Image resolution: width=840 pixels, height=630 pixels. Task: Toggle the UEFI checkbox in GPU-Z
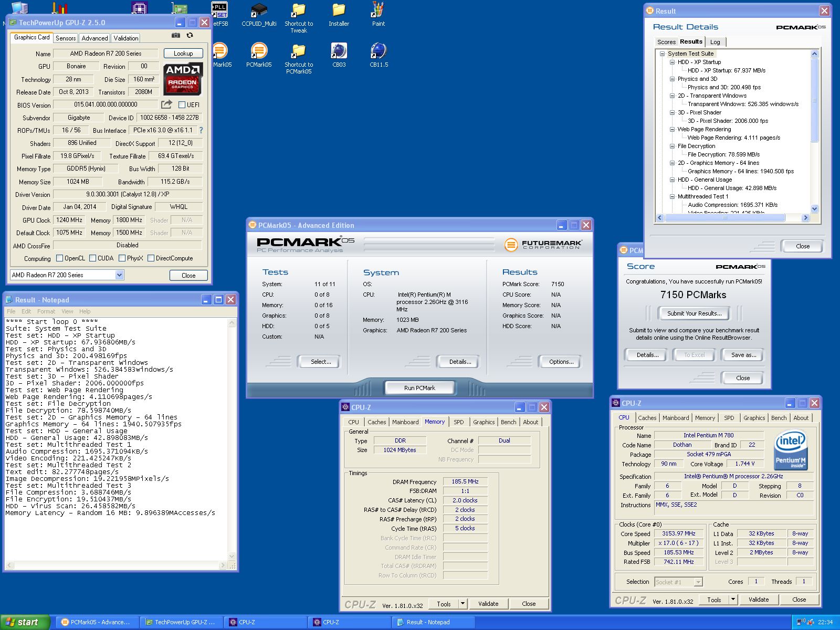pyautogui.click(x=182, y=104)
